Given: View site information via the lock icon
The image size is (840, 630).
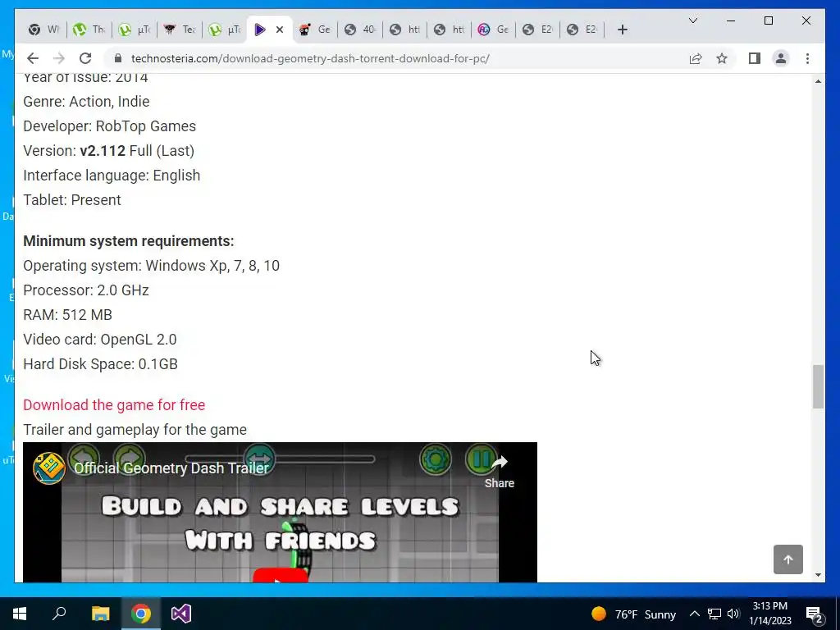Looking at the screenshot, I should (x=118, y=58).
